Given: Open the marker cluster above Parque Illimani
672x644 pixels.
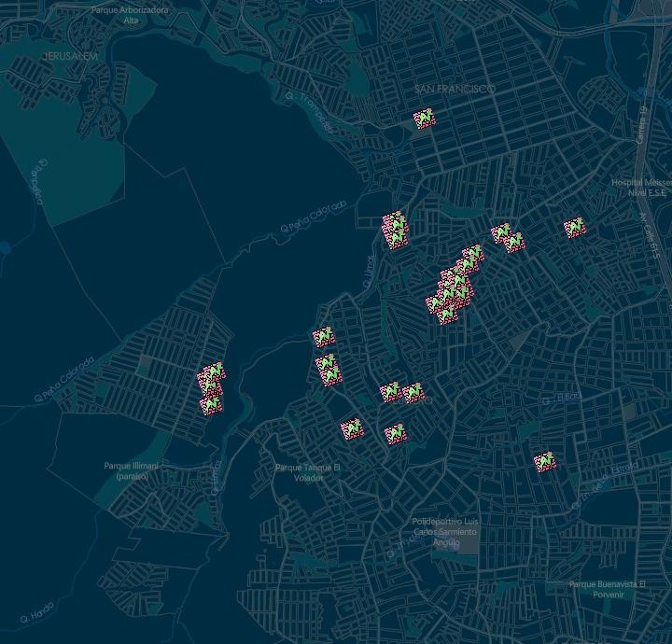Looking at the screenshot, I should tap(211, 388).
